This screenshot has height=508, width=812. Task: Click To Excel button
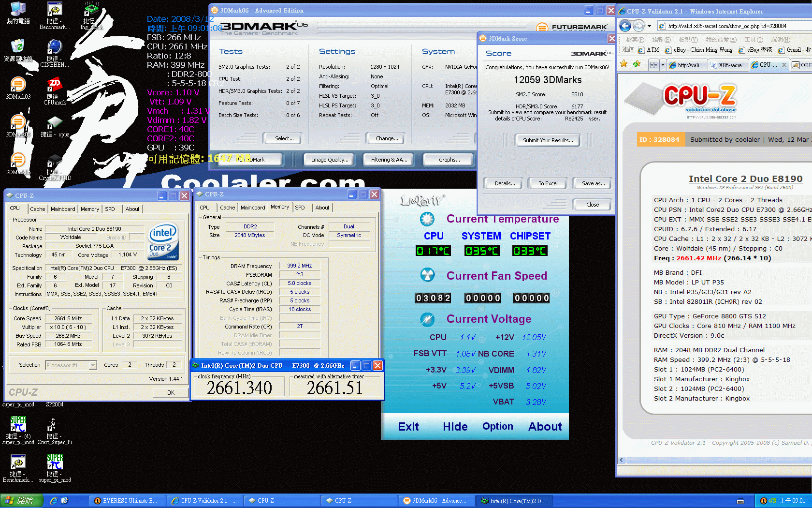(x=548, y=183)
